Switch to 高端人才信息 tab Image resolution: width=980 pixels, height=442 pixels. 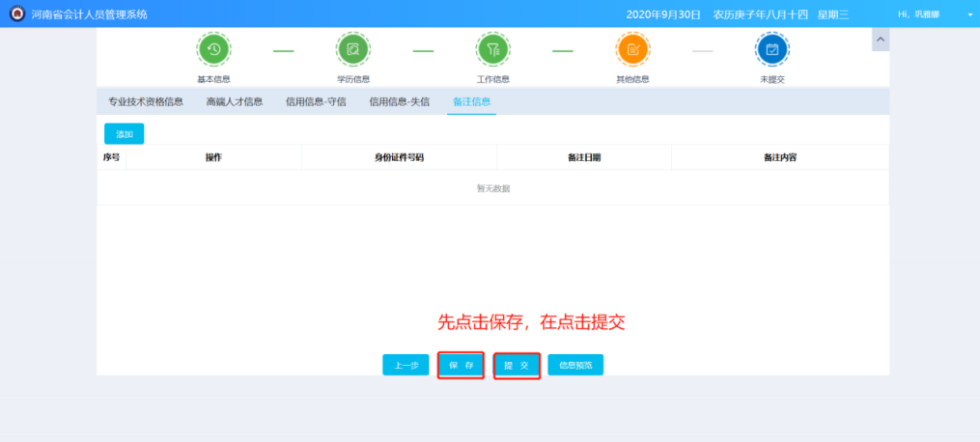click(x=235, y=101)
